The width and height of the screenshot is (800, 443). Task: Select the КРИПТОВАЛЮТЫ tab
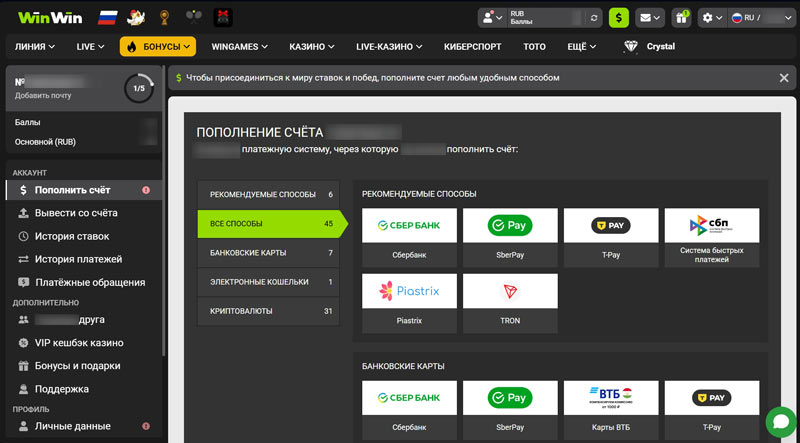click(x=268, y=311)
